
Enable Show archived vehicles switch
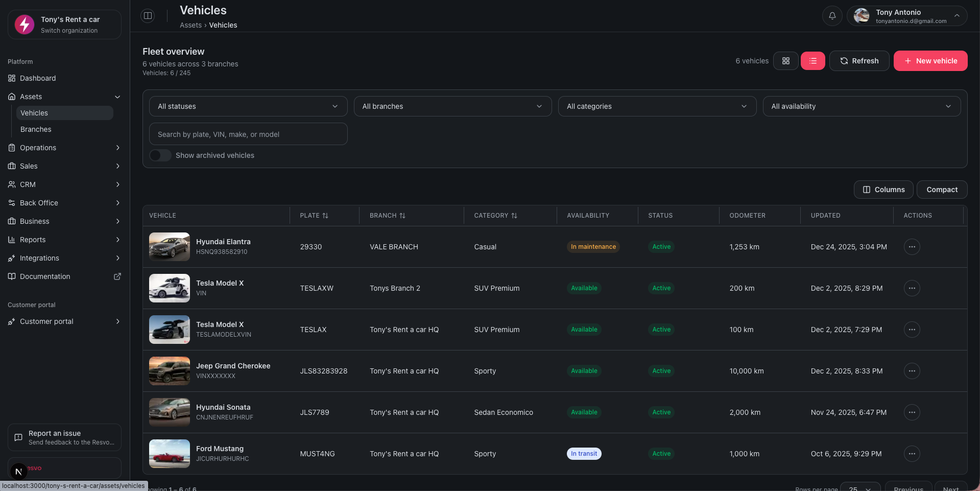click(160, 155)
